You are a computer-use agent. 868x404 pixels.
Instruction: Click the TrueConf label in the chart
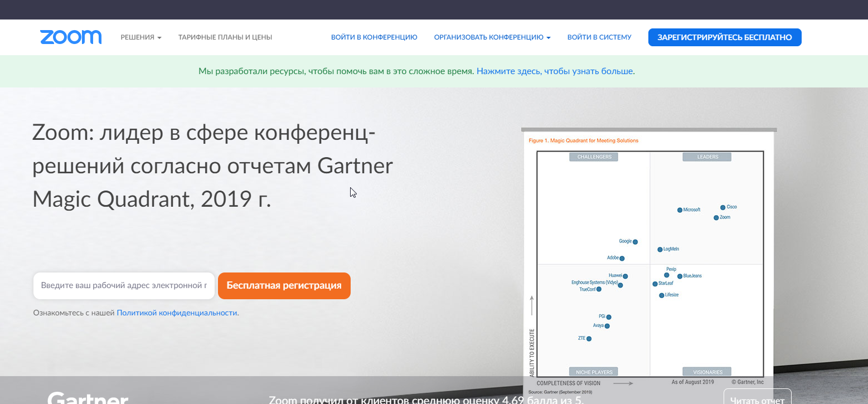(588, 289)
